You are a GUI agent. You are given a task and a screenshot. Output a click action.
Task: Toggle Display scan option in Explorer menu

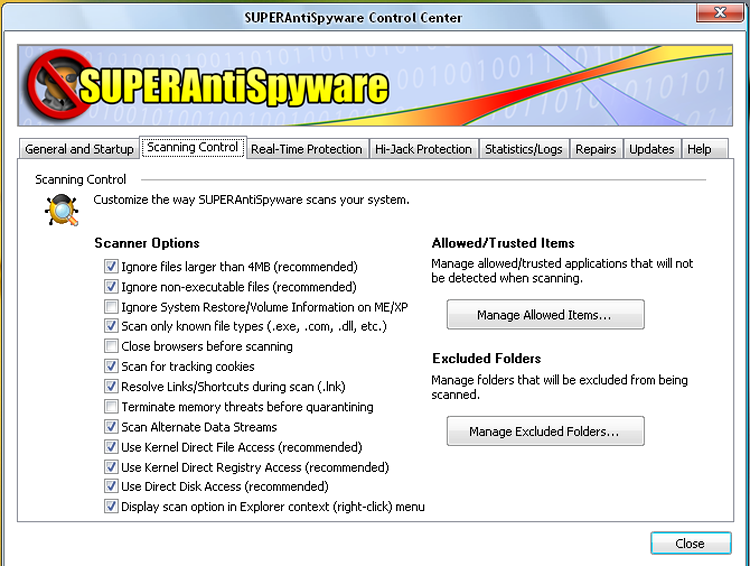click(x=111, y=506)
